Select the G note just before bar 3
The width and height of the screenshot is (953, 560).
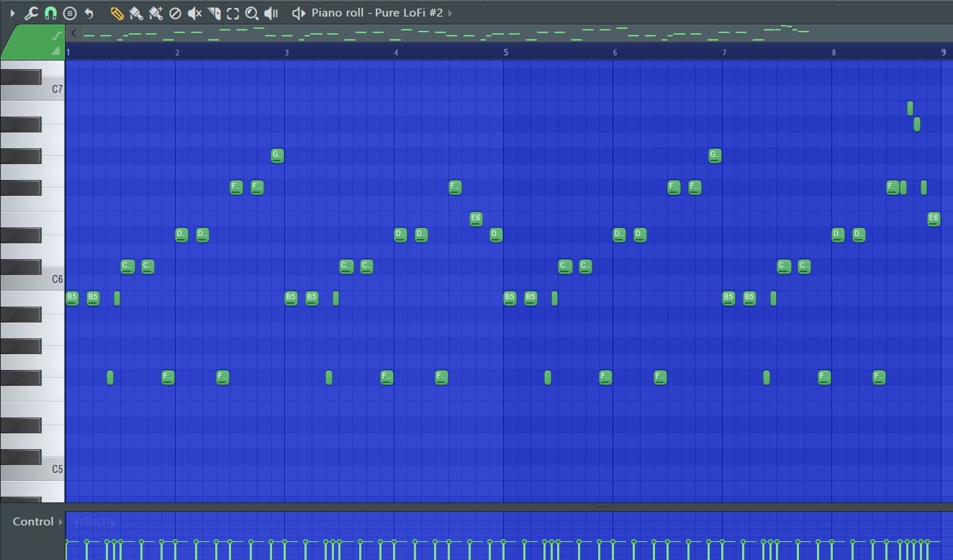(277, 155)
